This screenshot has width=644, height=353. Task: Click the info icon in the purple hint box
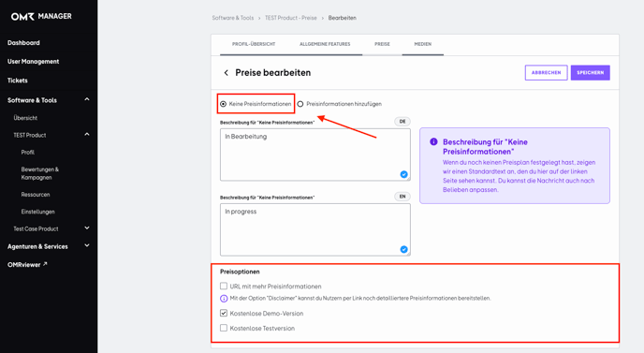(x=433, y=141)
